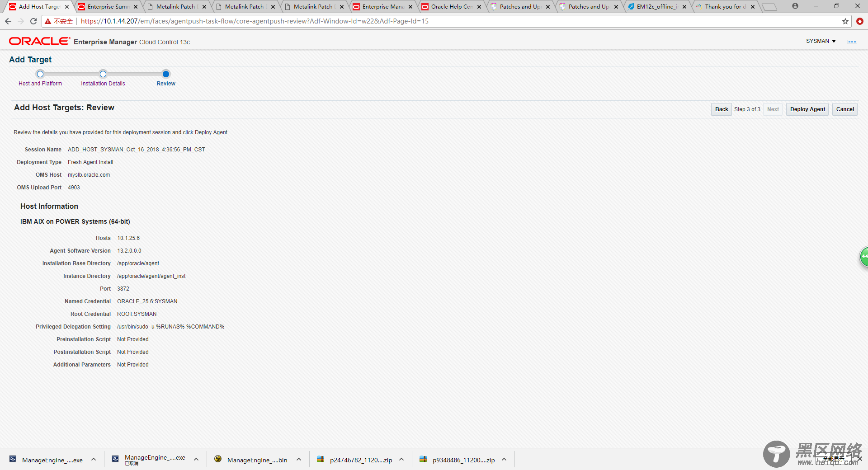Close the Oracle Help Center tab
This screenshot has width=868, height=470.
click(479, 7)
